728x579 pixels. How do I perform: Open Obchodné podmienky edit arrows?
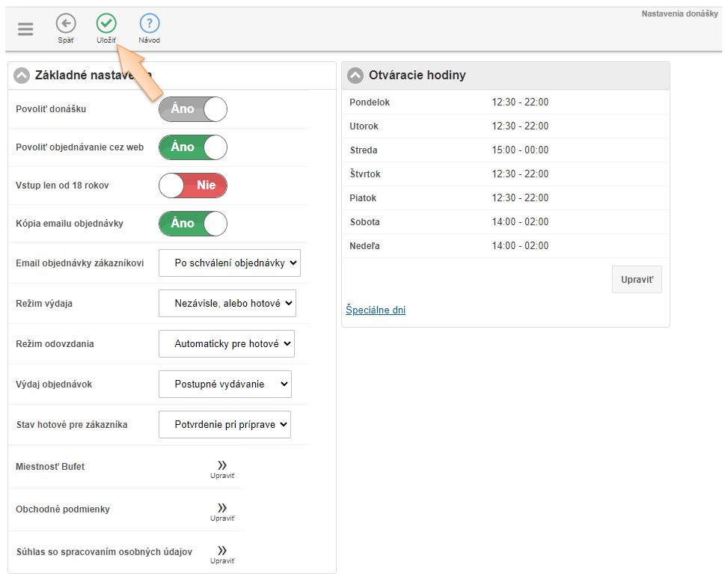point(222,509)
